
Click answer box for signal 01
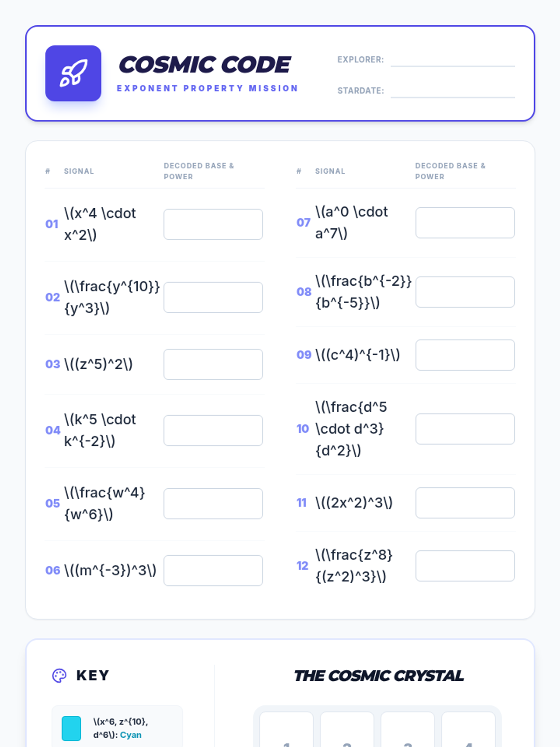click(213, 225)
